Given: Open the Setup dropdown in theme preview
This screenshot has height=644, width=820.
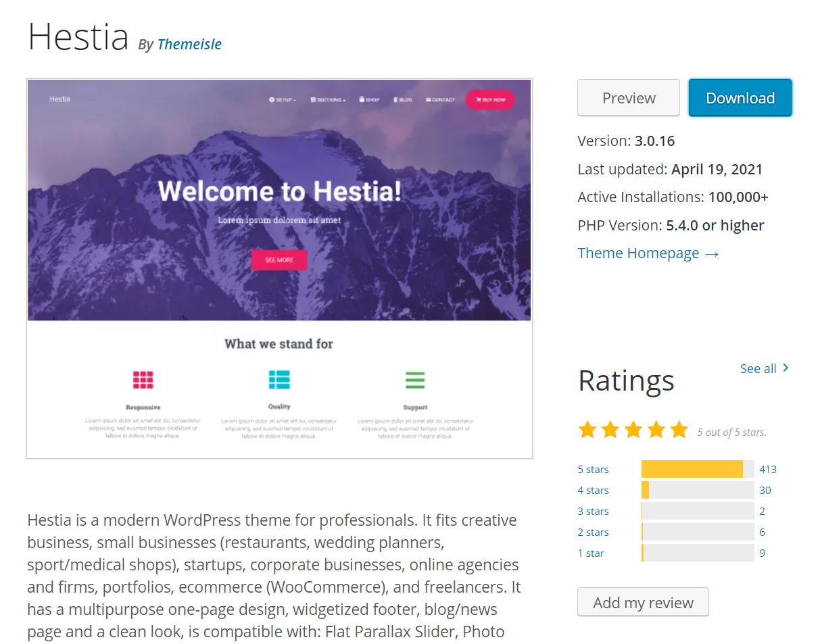Looking at the screenshot, I should pos(283,100).
